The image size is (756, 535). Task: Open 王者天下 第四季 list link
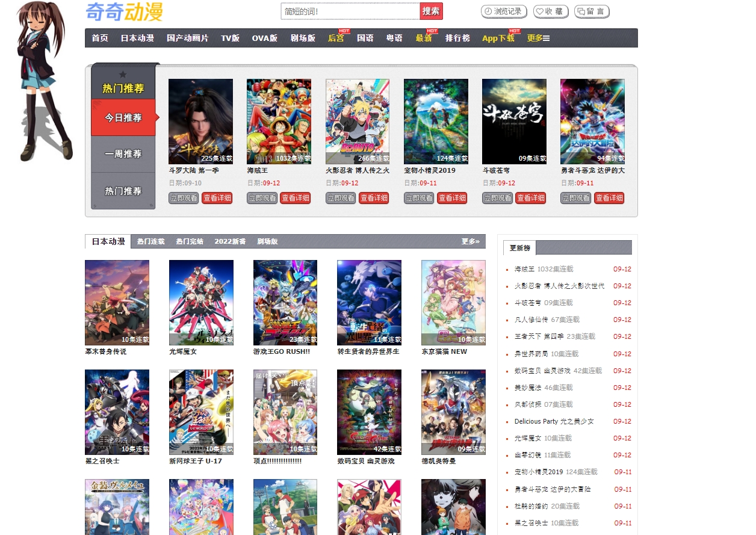pyautogui.click(x=554, y=336)
